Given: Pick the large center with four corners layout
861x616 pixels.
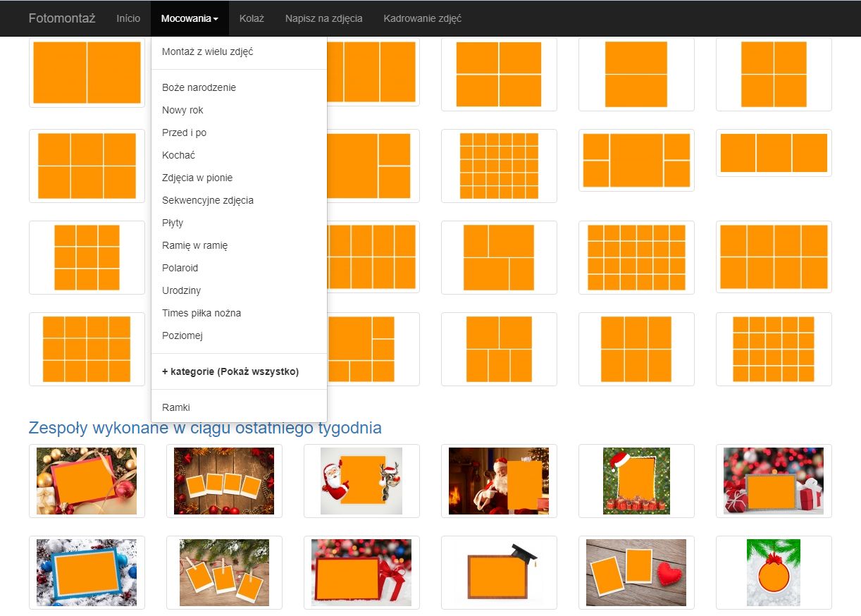Looking at the screenshot, I should coord(636,160).
